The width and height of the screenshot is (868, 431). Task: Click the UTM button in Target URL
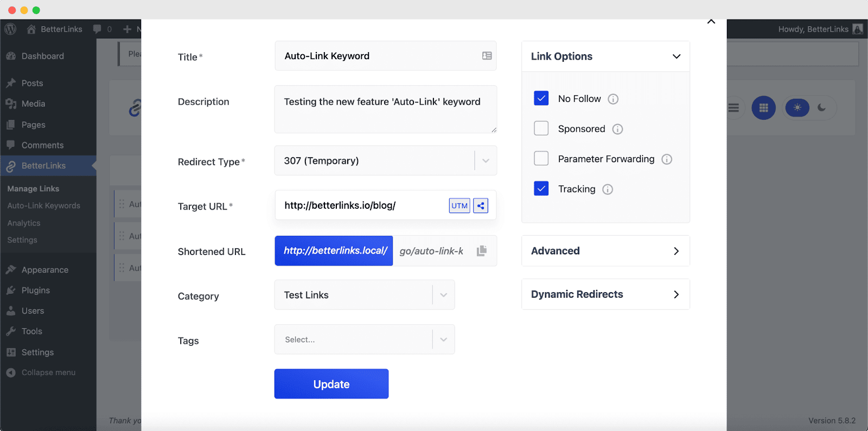pyautogui.click(x=459, y=205)
